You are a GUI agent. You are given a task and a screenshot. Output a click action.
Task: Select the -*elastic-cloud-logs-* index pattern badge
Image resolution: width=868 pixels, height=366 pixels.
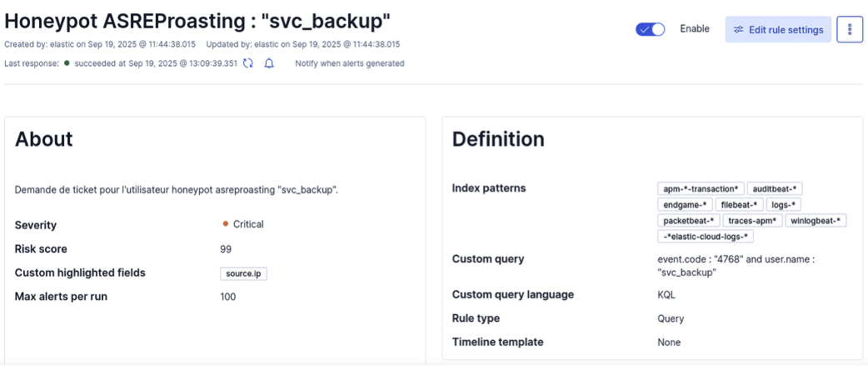pyautogui.click(x=706, y=237)
